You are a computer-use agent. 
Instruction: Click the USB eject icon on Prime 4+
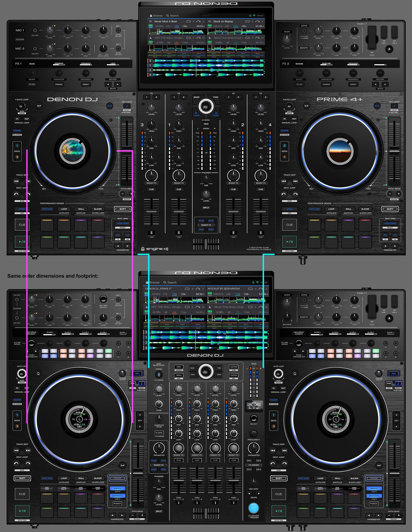(389, 49)
